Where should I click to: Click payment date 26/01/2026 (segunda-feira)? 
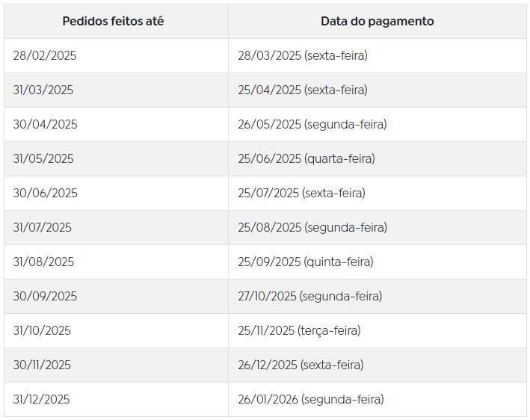pos(311,399)
